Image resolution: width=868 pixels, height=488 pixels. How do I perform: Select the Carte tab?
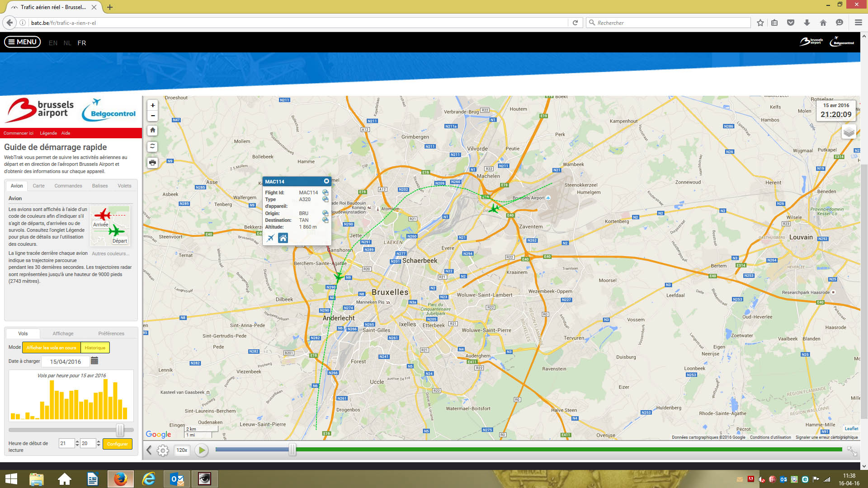(38, 186)
